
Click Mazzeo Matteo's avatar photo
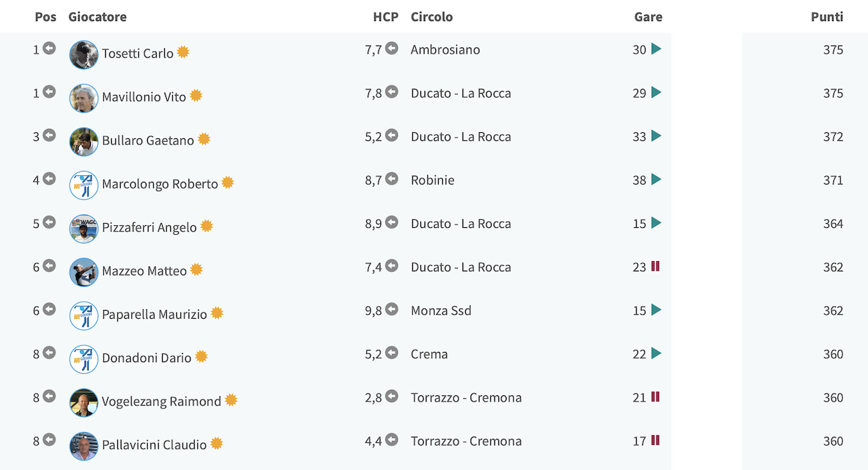pos(84,272)
